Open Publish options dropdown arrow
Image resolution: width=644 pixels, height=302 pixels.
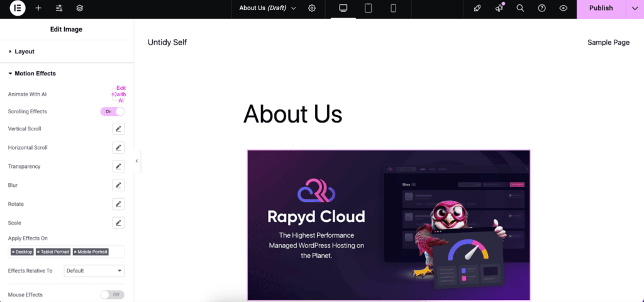click(x=635, y=8)
